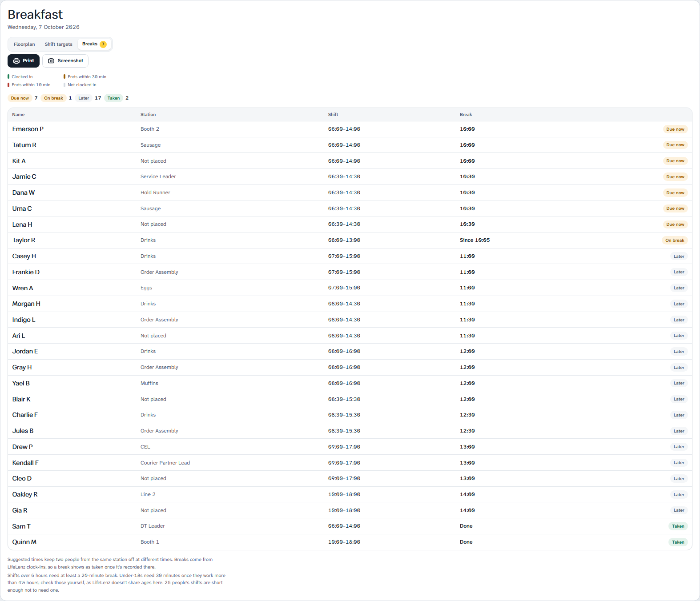This screenshot has width=700, height=601.
Task: Click Wren A's Eggs station
Action: (x=146, y=288)
